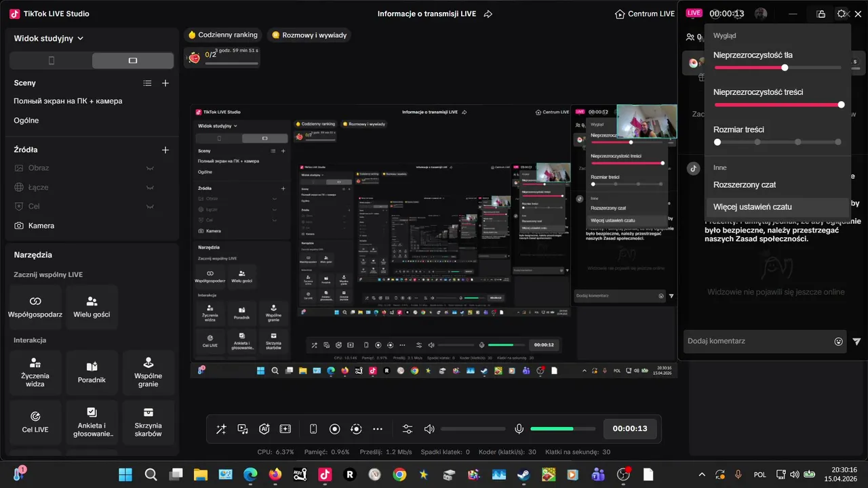868x488 pixels.
Task: Click the share arrow next to LIVE info
Action: (488, 14)
